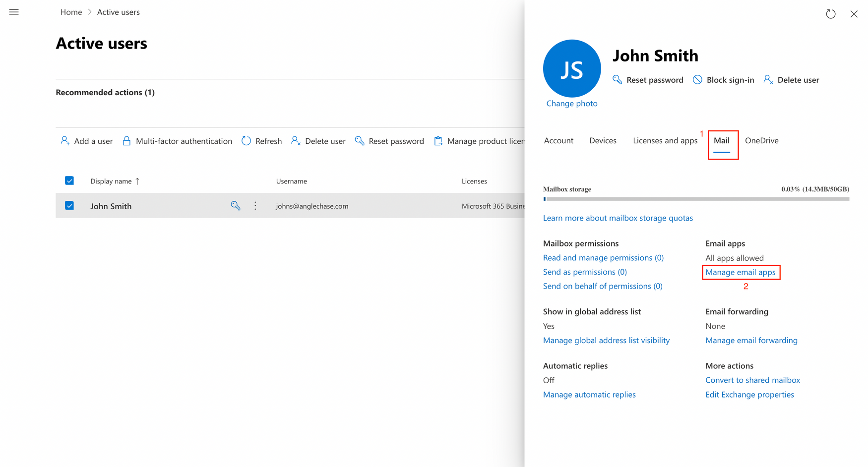Click the mailbox usage percentage text
This screenshot has width=868, height=467.
(815, 189)
